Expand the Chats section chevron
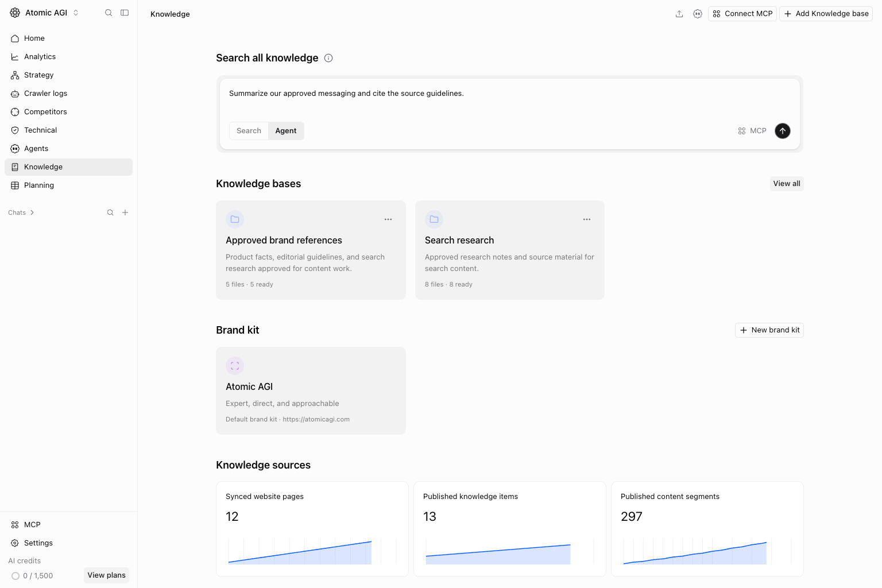 [x=32, y=212]
